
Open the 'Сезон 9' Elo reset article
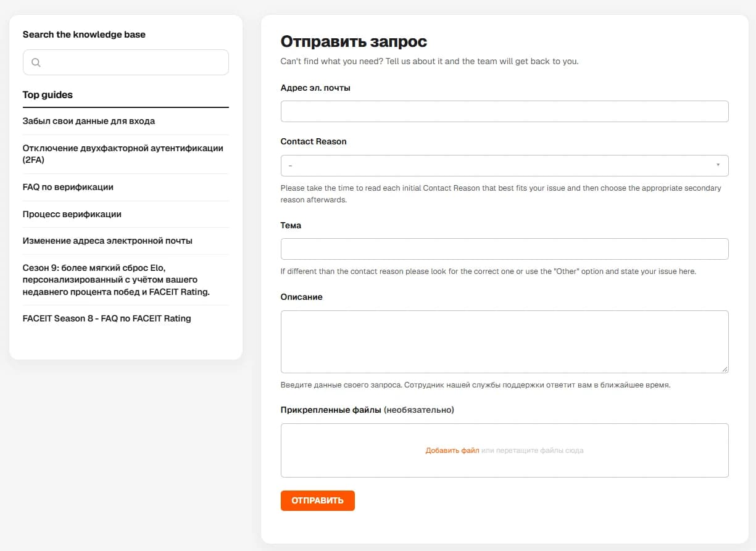pos(116,280)
